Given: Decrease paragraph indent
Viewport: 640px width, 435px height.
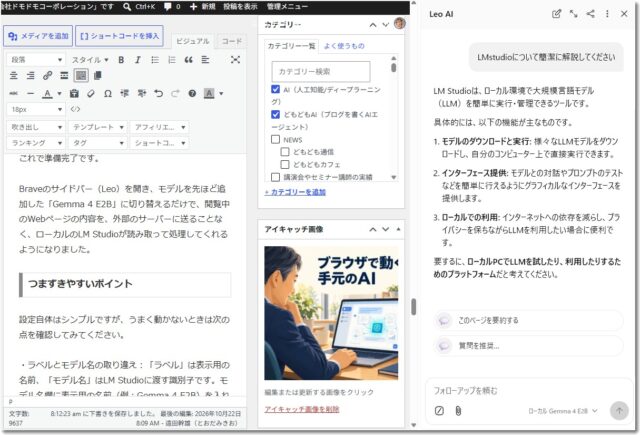Looking at the screenshot, I should tap(124, 93).
